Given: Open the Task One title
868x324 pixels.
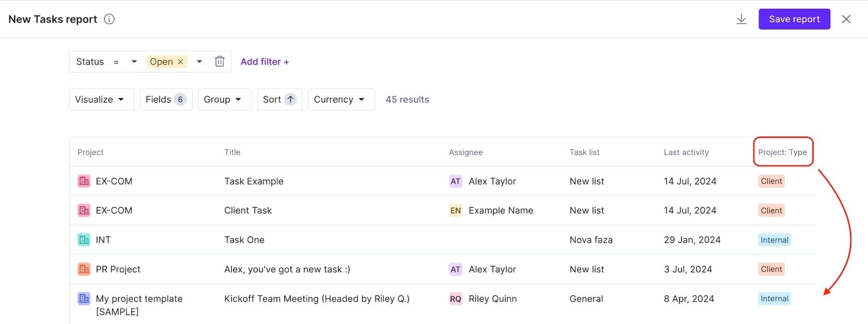Looking at the screenshot, I should coord(244,240).
